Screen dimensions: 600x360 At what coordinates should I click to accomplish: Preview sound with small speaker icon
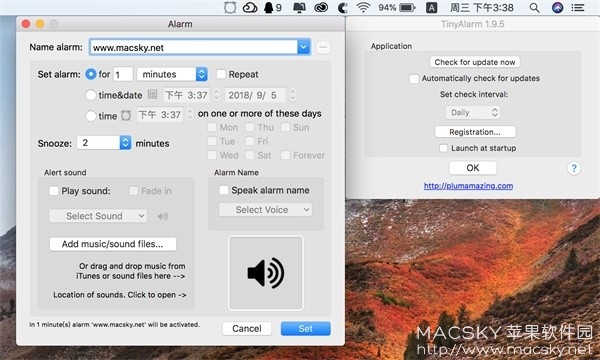(x=163, y=217)
